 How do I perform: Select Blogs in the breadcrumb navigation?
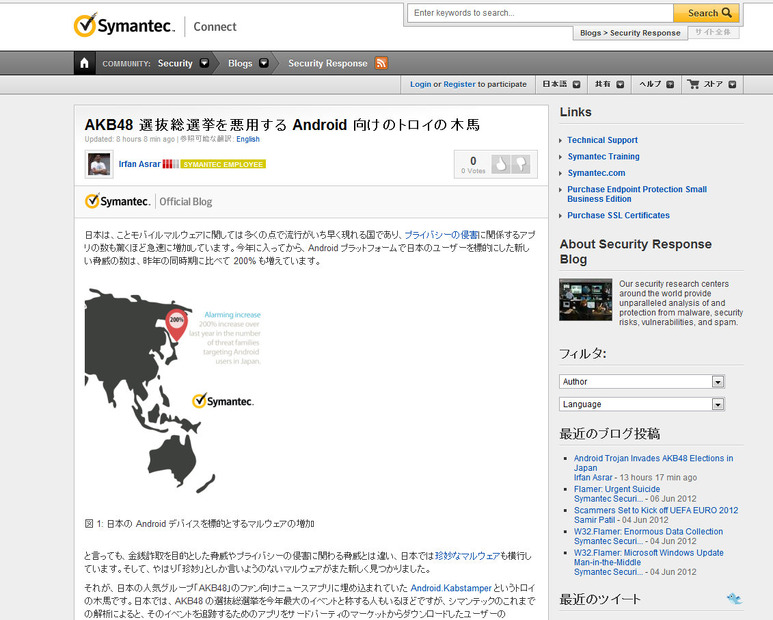240,63
